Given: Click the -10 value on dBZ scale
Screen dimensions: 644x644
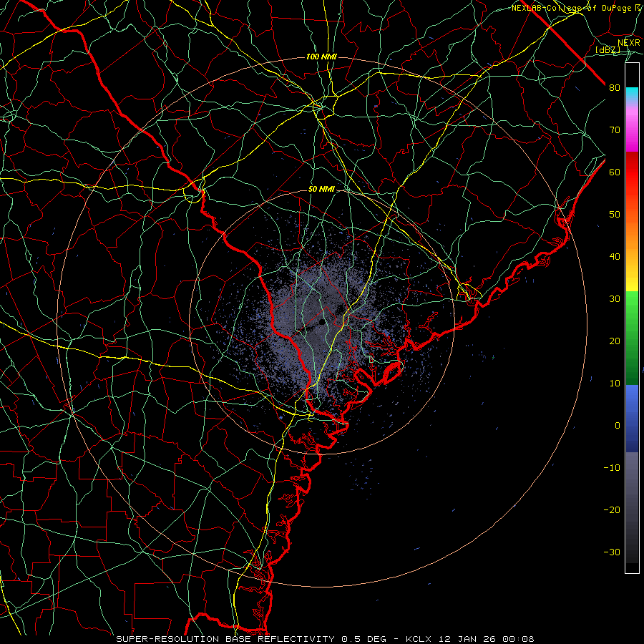Looking at the screenshot, I should 612,467.
